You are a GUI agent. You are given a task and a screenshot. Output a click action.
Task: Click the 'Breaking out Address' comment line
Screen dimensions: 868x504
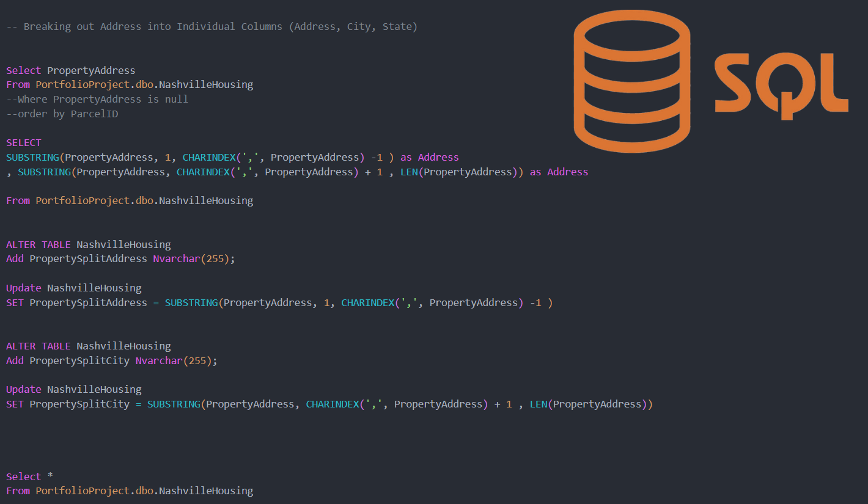tap(211, 27)
